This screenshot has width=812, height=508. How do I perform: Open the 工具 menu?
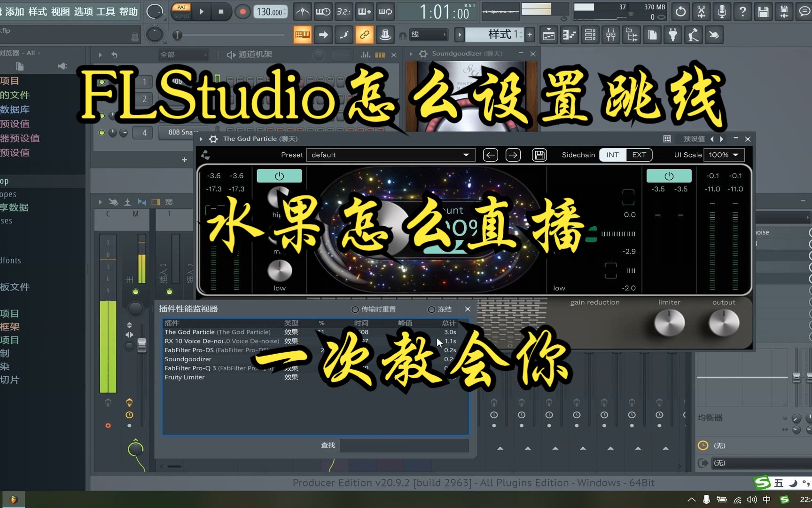(x=106, y=11)
